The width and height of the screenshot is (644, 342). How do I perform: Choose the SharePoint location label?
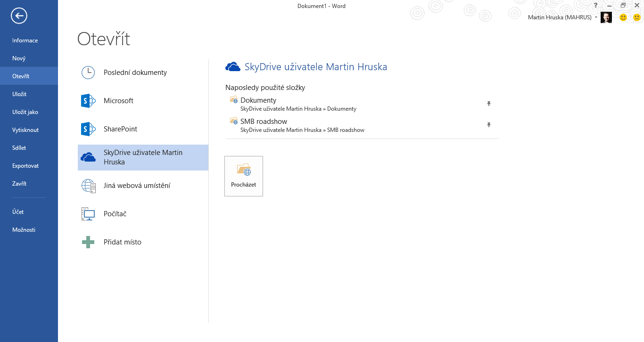click(x=121, y=129)
